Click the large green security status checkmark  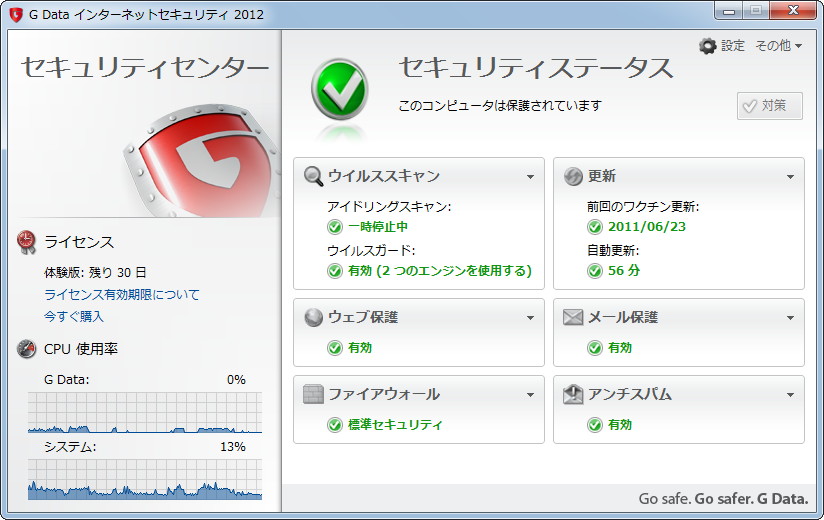[x=340, y=89]
